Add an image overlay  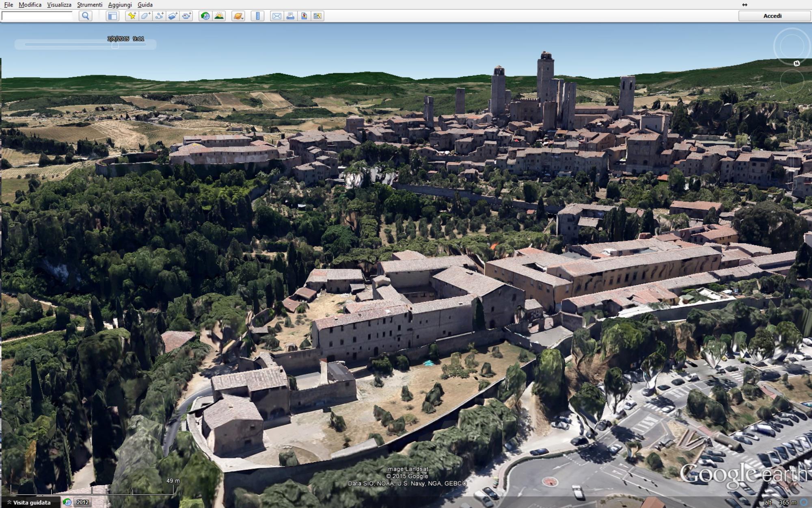pyautogui.click(x=173, y=16)
